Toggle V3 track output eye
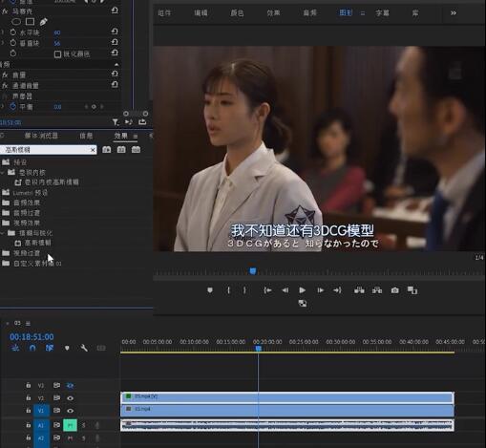486x448 pixels. (x=70, y=386)
